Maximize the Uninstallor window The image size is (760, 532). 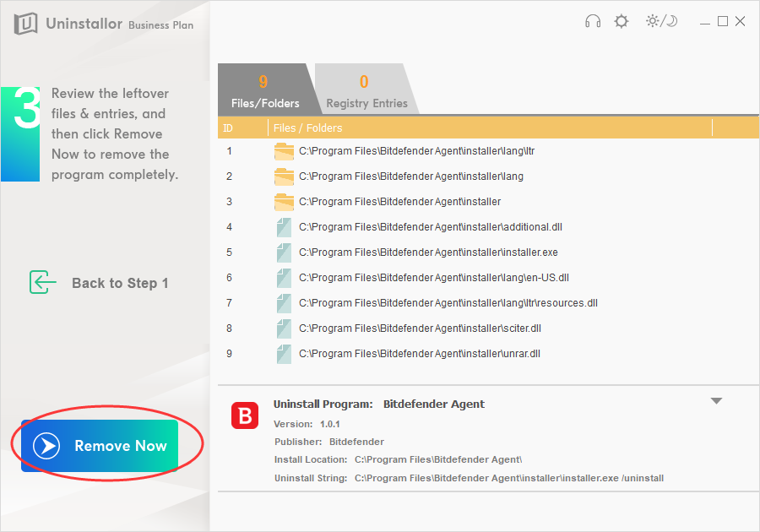pos(722,21)
